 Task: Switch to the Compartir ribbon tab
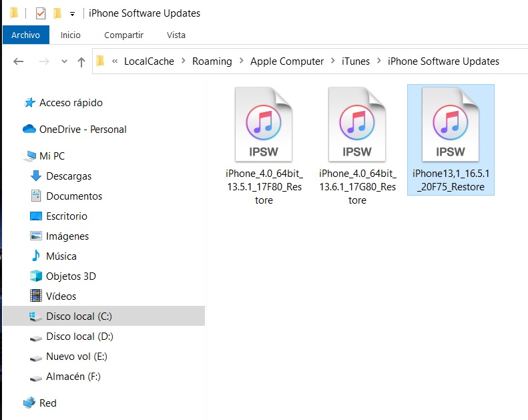[123, 35]
